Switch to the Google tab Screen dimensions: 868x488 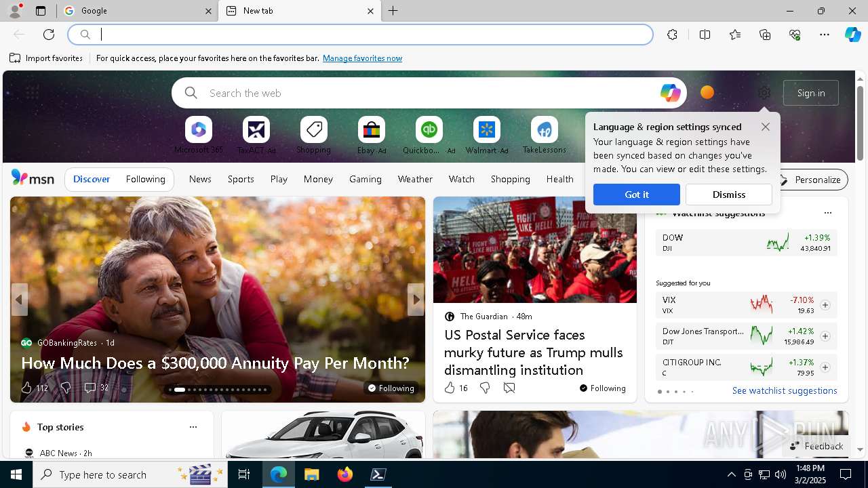(x=137, y=11)
